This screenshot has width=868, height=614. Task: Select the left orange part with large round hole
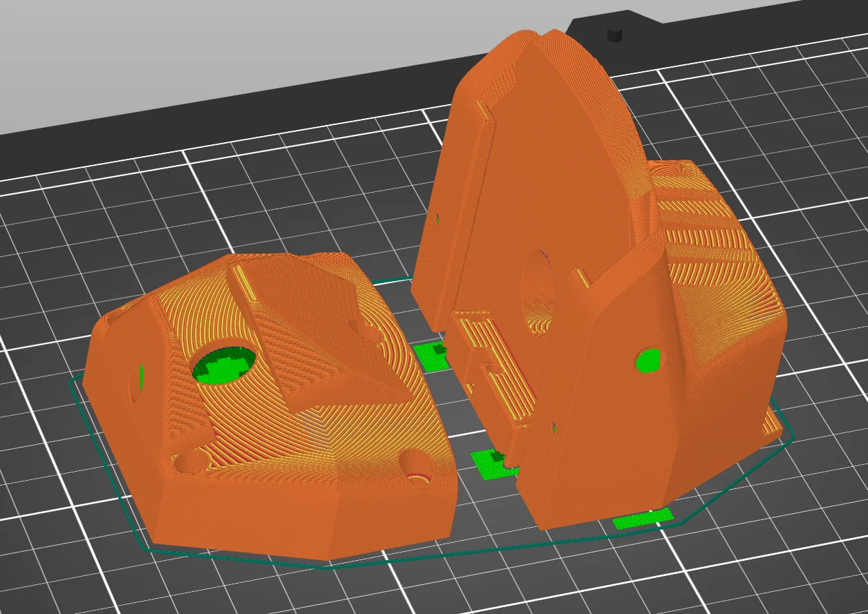(x=270, y=407)
